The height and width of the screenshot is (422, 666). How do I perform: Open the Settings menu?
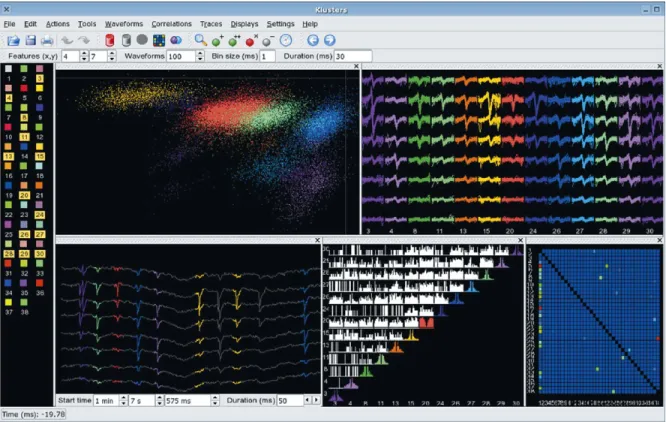(x=280, y=24)
